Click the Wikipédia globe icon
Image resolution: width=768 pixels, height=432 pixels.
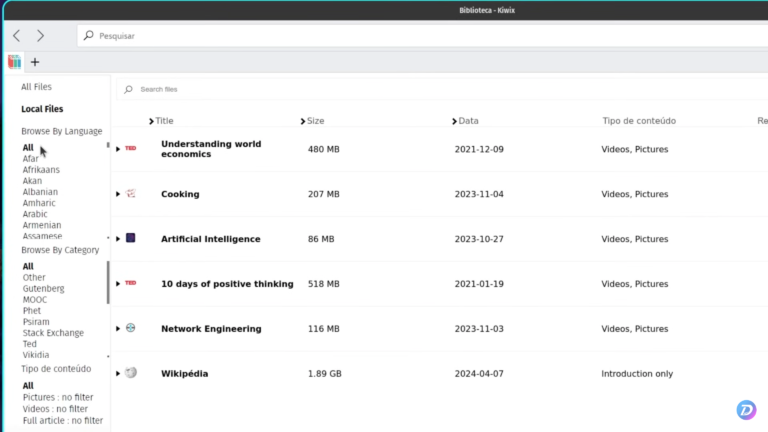point(131,373)
